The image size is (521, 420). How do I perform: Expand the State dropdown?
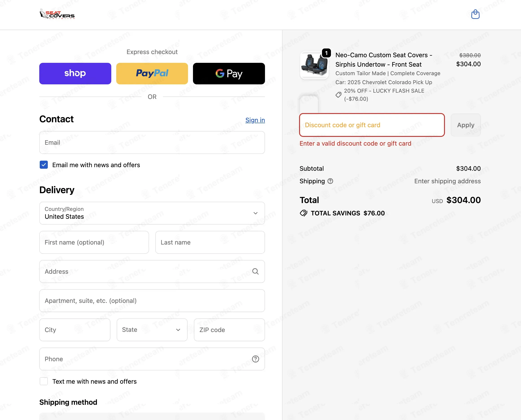152,330
